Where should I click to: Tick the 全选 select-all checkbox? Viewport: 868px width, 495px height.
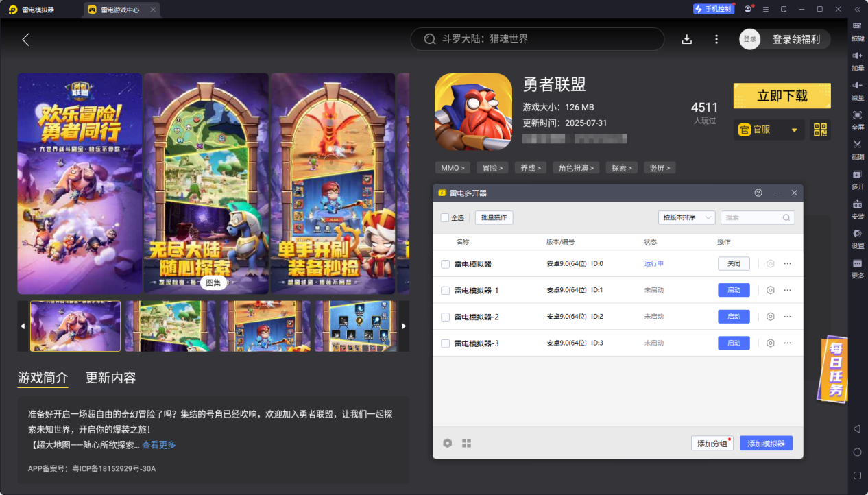point(445,217)
